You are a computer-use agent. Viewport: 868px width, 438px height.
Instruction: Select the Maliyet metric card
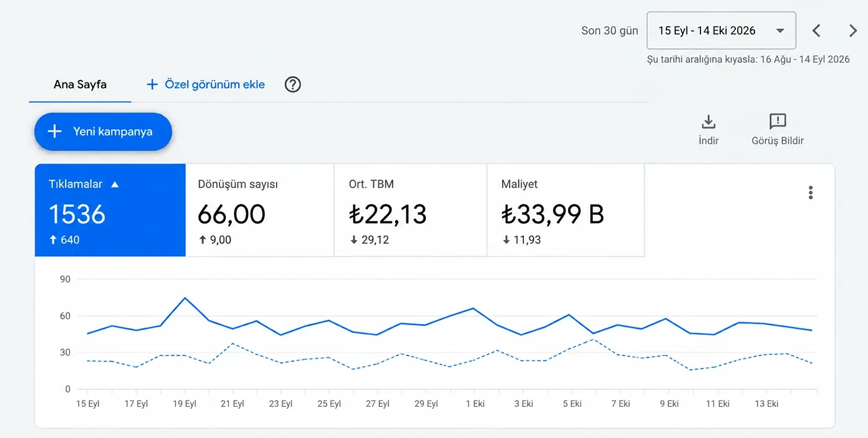565,210
